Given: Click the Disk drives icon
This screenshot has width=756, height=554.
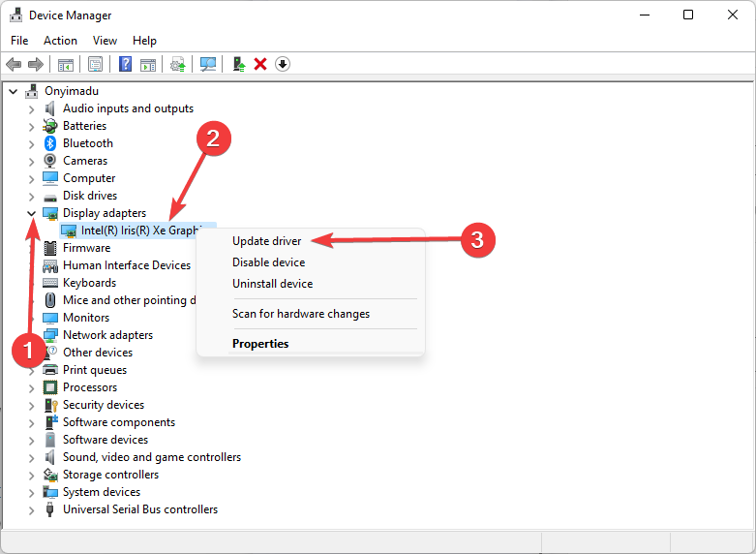Looking at the screenshot, I should tap(50, 197).
